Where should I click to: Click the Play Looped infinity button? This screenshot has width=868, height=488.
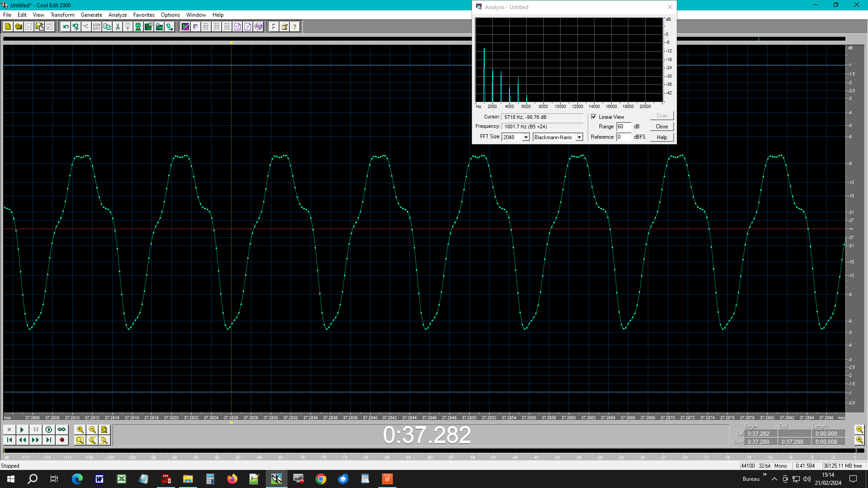[61, 430]
